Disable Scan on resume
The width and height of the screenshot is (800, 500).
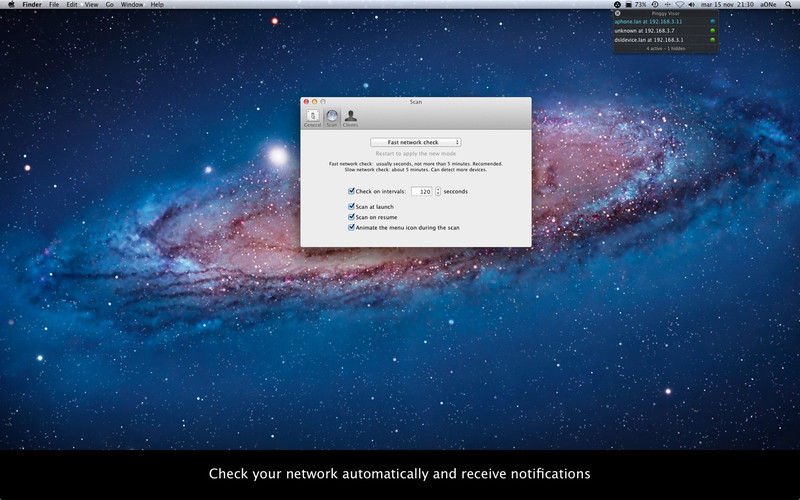pos(351,217)
